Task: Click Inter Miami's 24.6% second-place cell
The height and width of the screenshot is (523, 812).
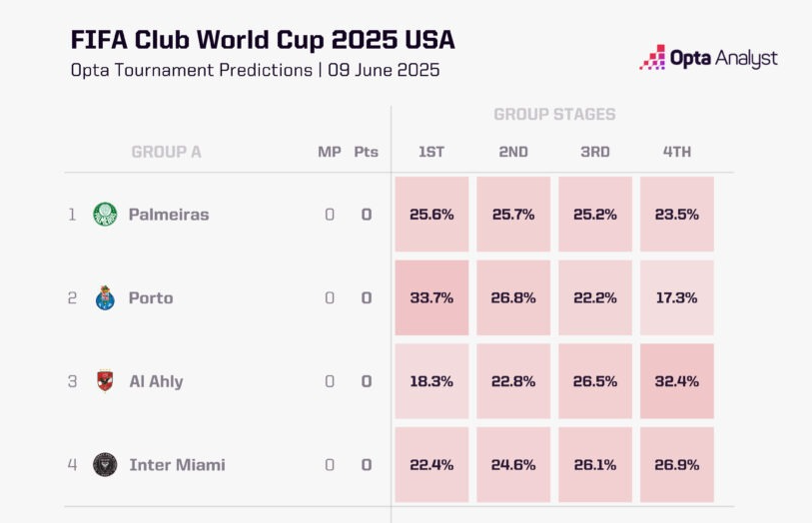Action: click(x=513, y=464)
